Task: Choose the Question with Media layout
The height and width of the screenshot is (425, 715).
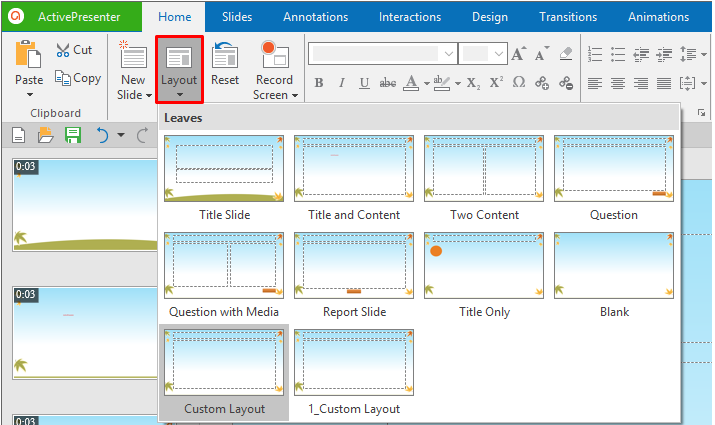Action: point(224,275)
